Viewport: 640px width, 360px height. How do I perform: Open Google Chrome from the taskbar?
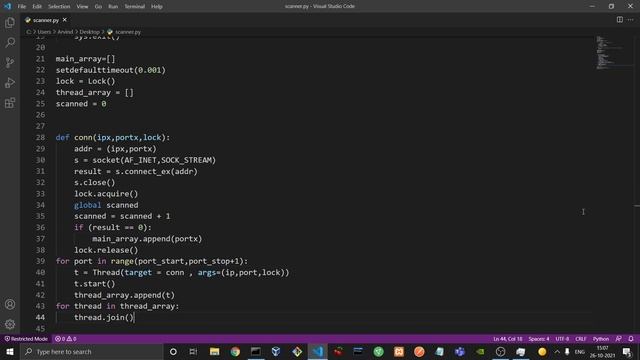tap(235, 351)
